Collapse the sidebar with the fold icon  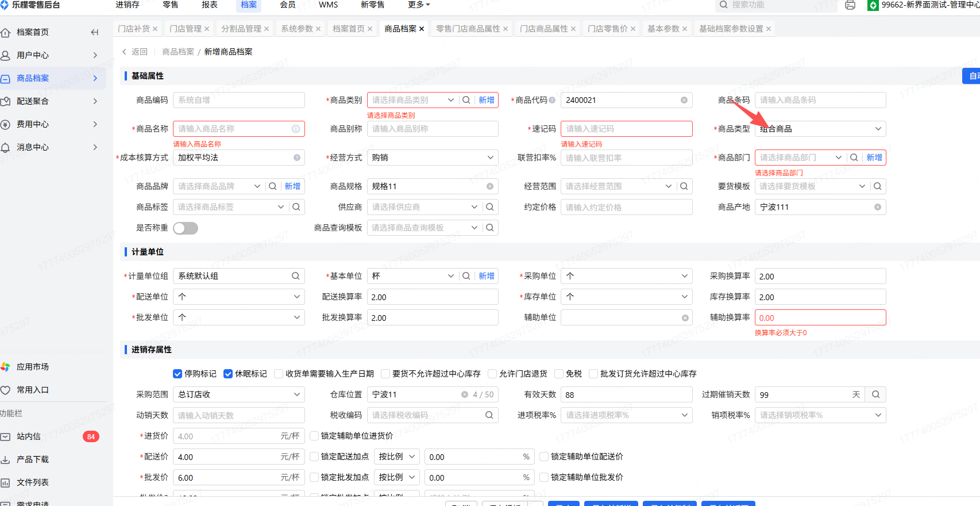95,32
